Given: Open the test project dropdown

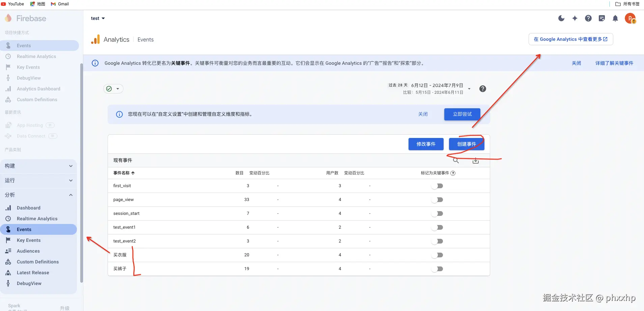Looking at the screenshot, I should pyautogui.click(x=98, y=18).
